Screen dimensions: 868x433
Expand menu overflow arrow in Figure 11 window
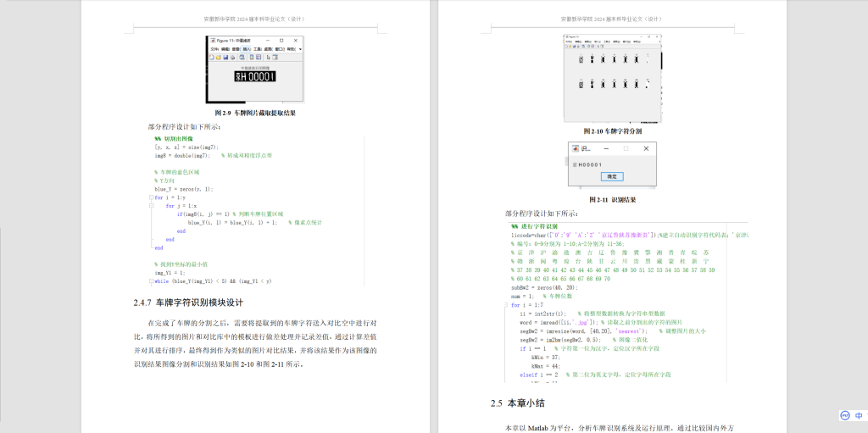(300, 49)
